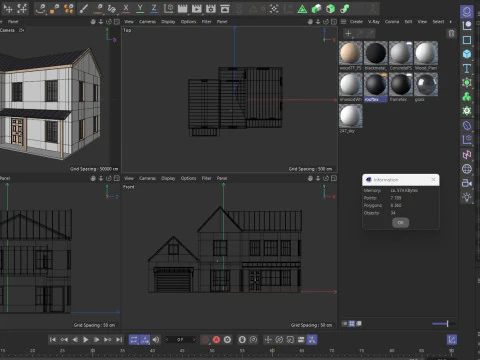
Task: Play the animation forward
Action: click(86, 340)
